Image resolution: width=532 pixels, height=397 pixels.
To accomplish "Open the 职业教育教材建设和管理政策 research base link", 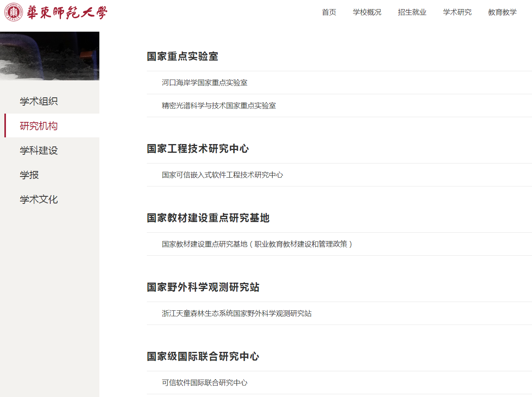I will 256,244.
